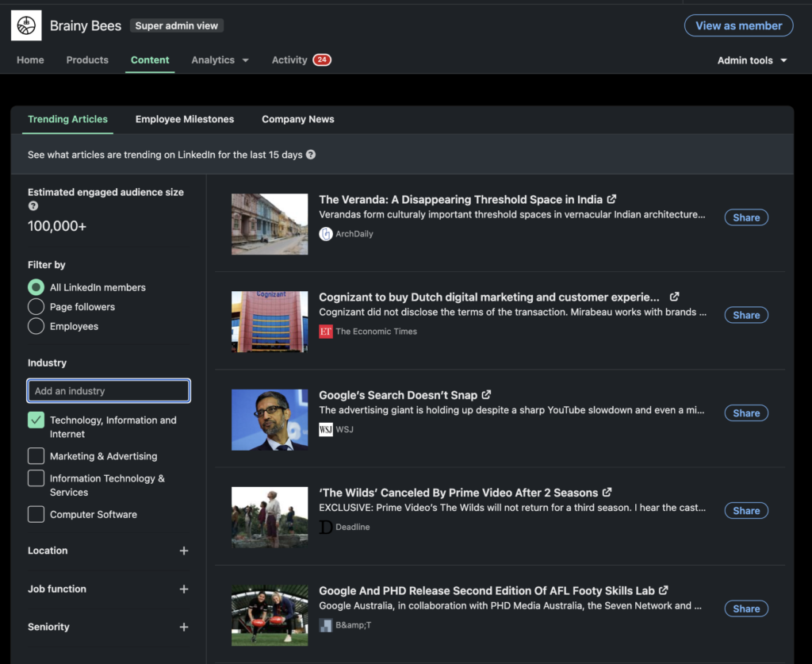Click the Super admin view label
The image size is (812, 664).
click(177, 25)
